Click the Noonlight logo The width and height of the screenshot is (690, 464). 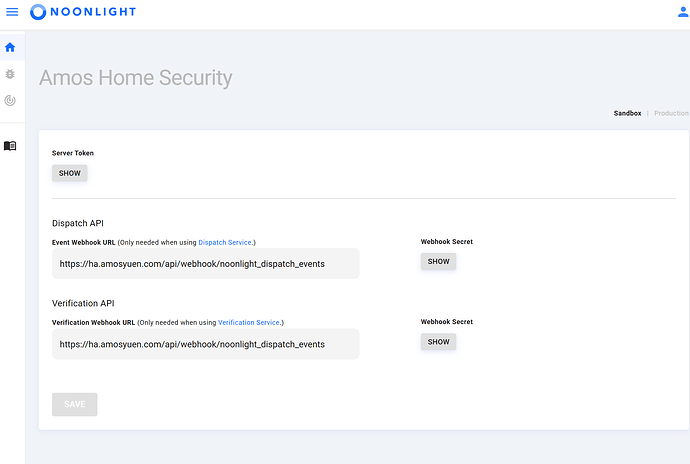pyautogui.click(x=83, y=12)
